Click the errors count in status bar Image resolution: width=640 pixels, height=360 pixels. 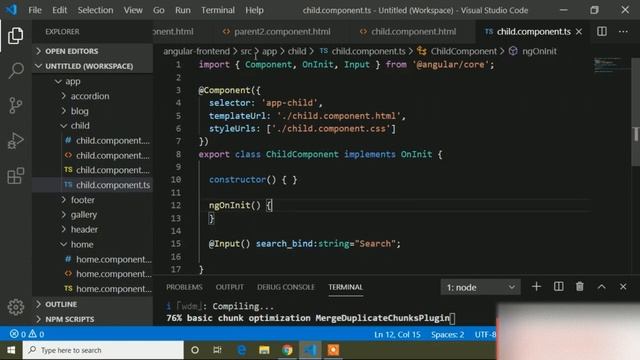pos(18,334)
